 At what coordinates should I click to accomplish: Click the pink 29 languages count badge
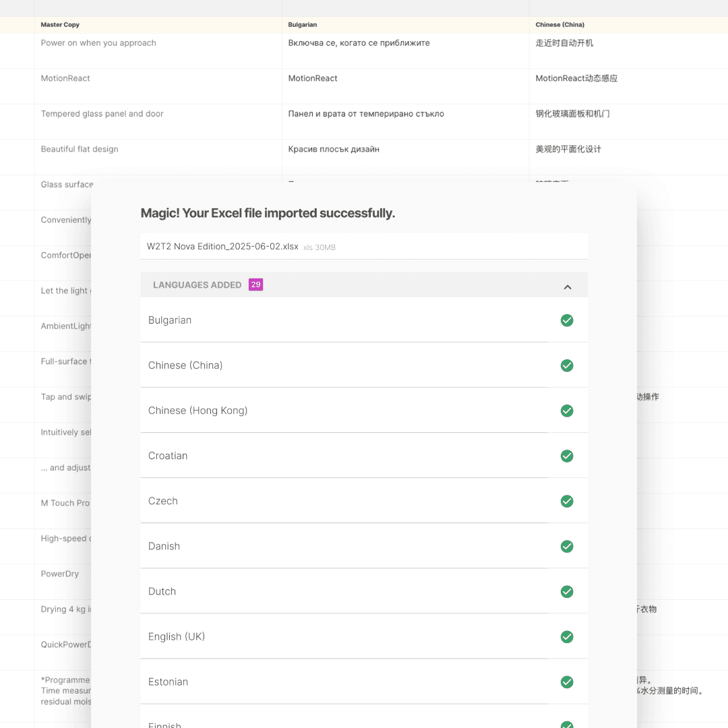[255, 284]
